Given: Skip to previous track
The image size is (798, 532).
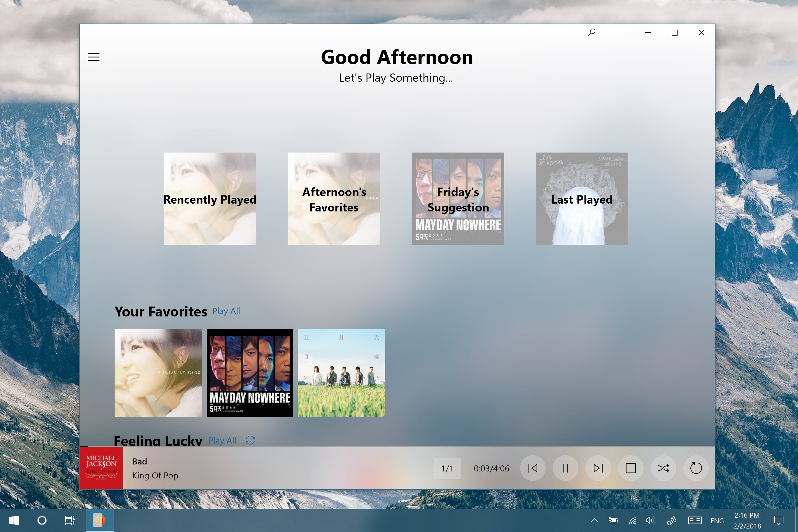Looking at the screenshot, I should pyautogui.click(x=533, y=468).
